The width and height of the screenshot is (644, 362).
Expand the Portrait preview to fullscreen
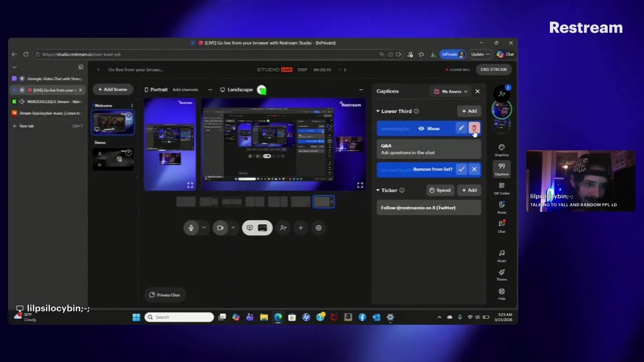pyautogui.click(x=190, y=185)
